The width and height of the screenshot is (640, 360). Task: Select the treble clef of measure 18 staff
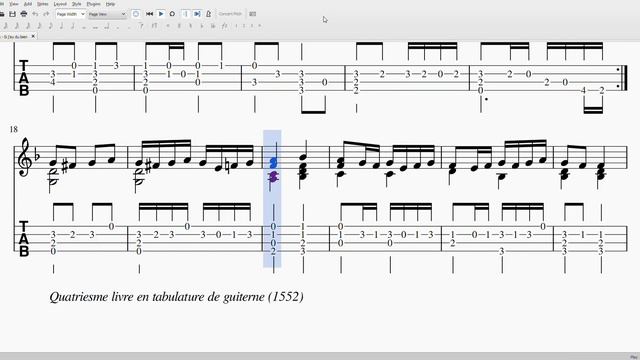click(24, 157)
